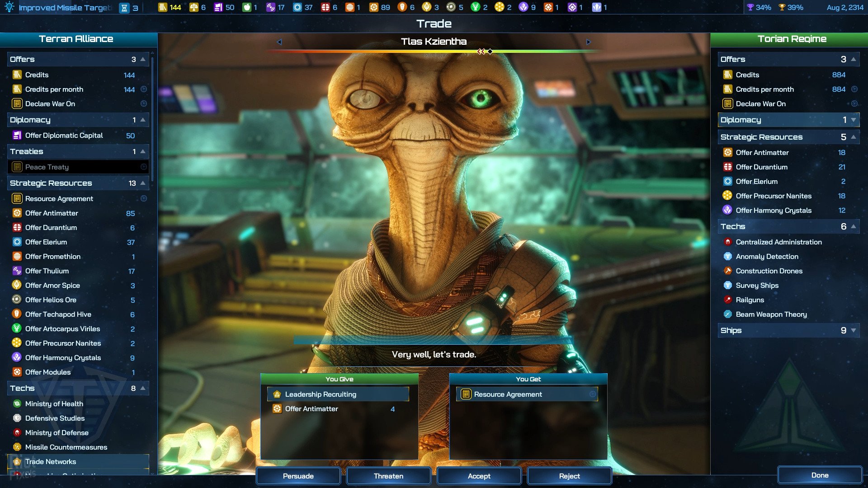
Task: Click the right arrow on the relationship gauge
Action: 589,42
